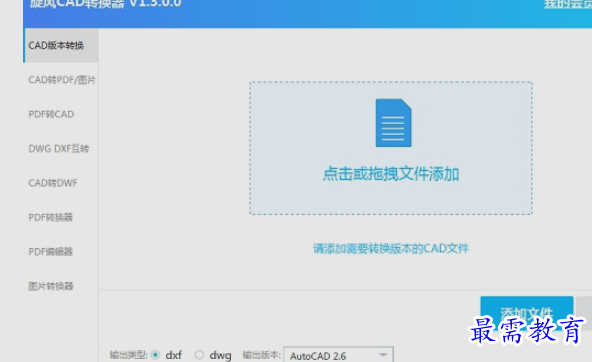Viewport: 592px width, 362px height.
Task: Click the blue document file icon
Action: pos(393,123)
